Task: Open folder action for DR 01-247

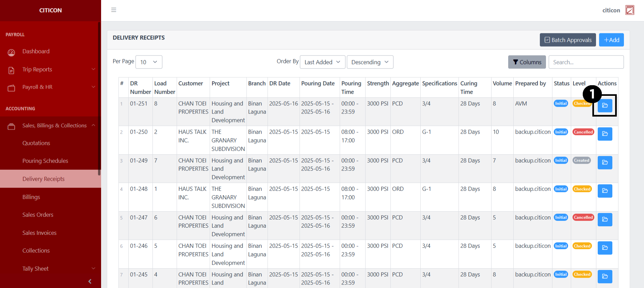Action: click(x=605, y=219)
